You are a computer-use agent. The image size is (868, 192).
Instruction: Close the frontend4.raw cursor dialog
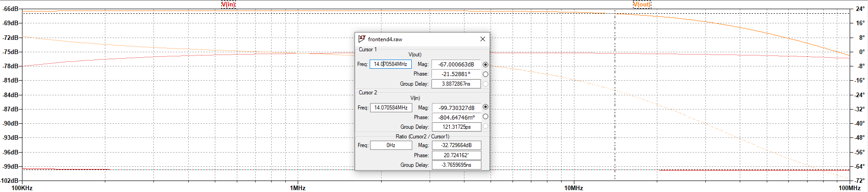(x=482, y=39)
